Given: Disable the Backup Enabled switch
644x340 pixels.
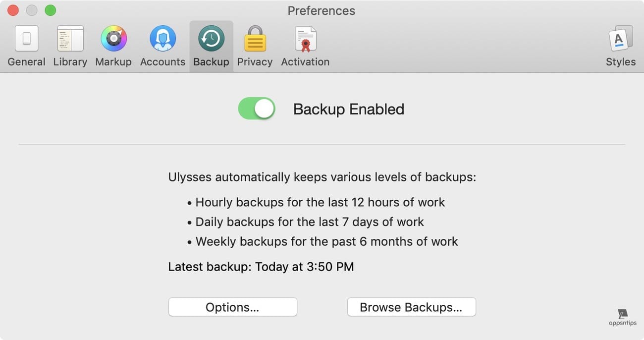Looking at the screenshot, I should 256,108.
